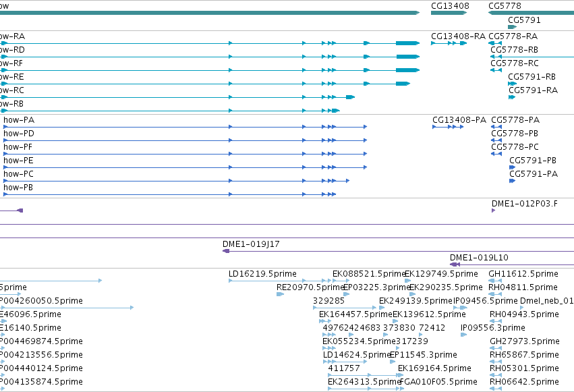Click the RH65867.5prime EST label
The image size is (574, 392).
[524, 355]
